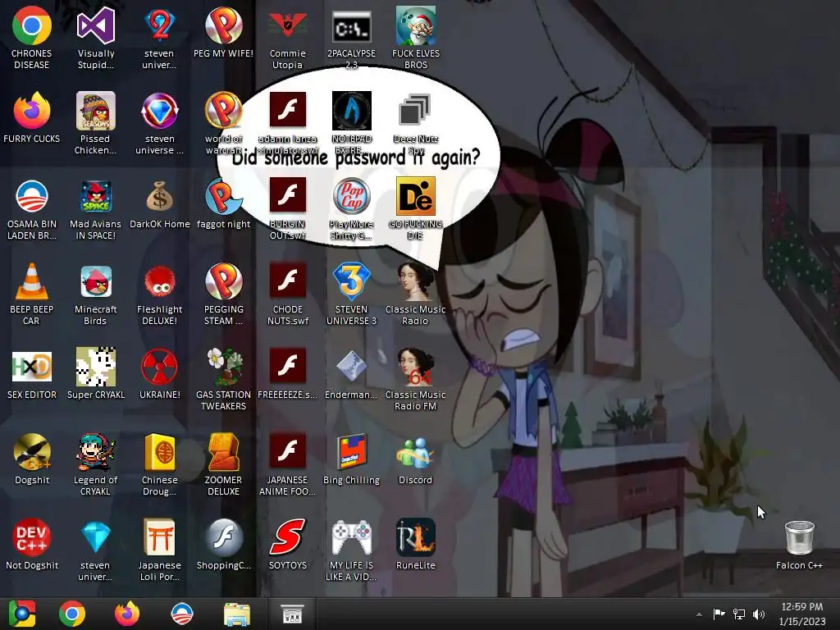This screenshot has width=840, height=630.
Task: Open MY LIFE IS LIKE A VID... gamepad icon
Action: 351,550
